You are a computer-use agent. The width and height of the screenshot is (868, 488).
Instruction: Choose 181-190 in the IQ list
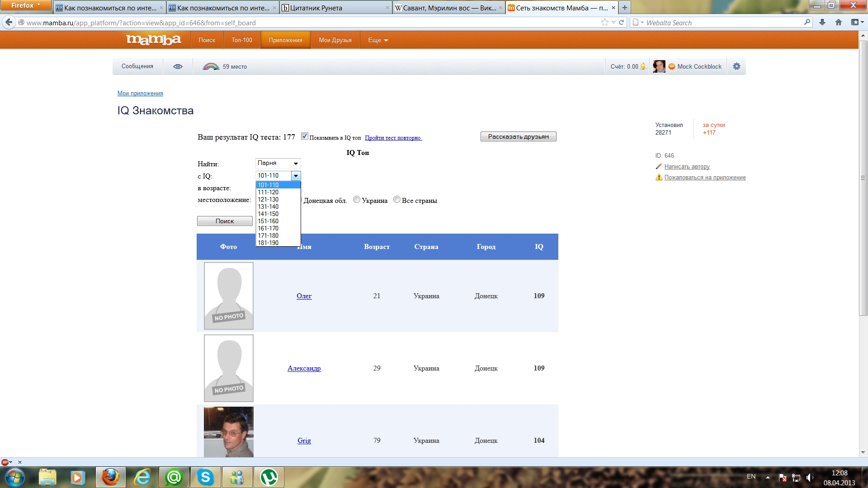(x=278, y=243)
